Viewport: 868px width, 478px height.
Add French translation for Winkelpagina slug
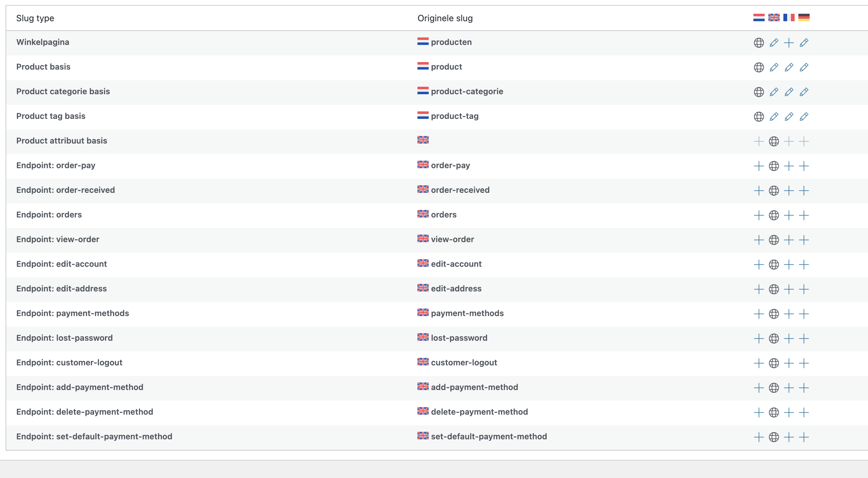(789, 43)
